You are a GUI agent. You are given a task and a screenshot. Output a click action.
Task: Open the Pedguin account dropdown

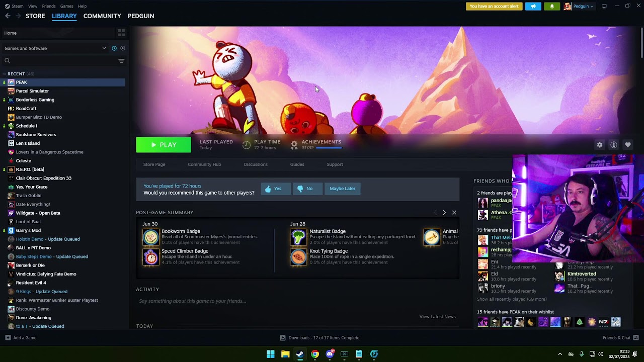click(579, 7)
